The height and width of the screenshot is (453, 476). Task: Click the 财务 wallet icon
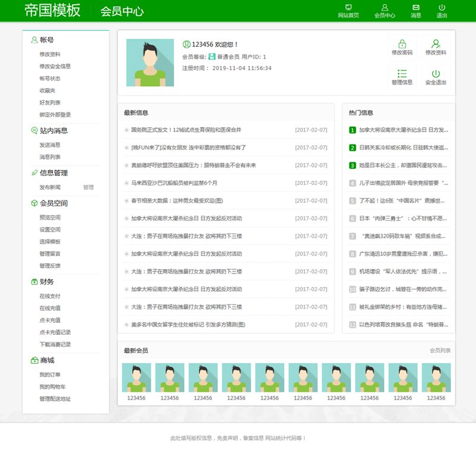coord(34,282)
